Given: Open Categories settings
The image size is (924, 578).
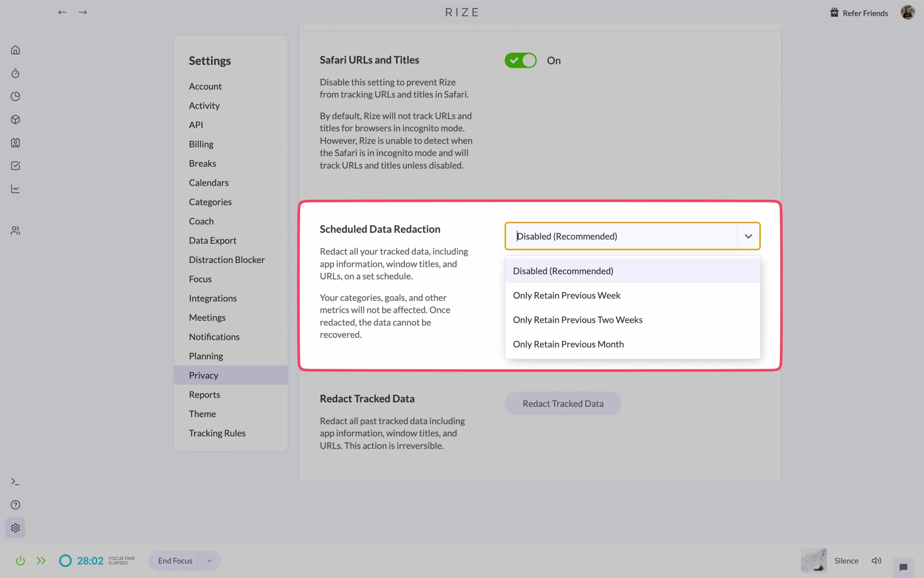Looking at the screenshot, I should tap(231, 202).
